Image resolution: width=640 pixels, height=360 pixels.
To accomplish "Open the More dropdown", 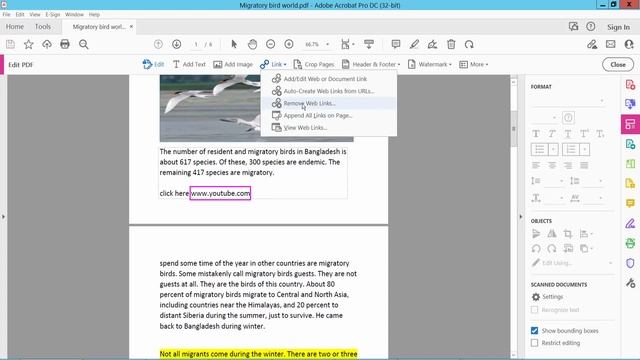I will pyautogui.click(x=473, y=64).
